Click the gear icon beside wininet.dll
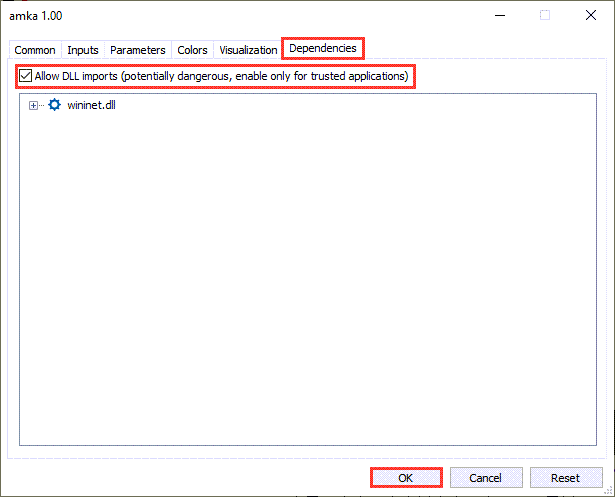Image resolution: width=615 pixels, height=497 pixels. (x=55, y=105)
